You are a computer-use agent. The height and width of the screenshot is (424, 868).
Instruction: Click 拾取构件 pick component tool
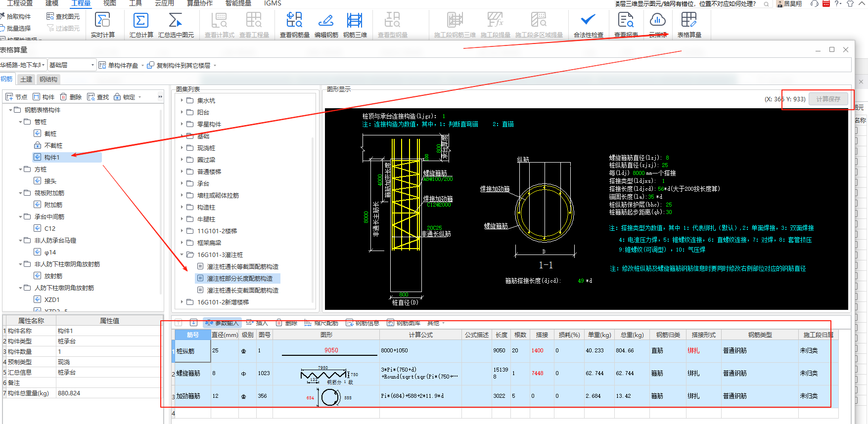[x=16, y=16]
